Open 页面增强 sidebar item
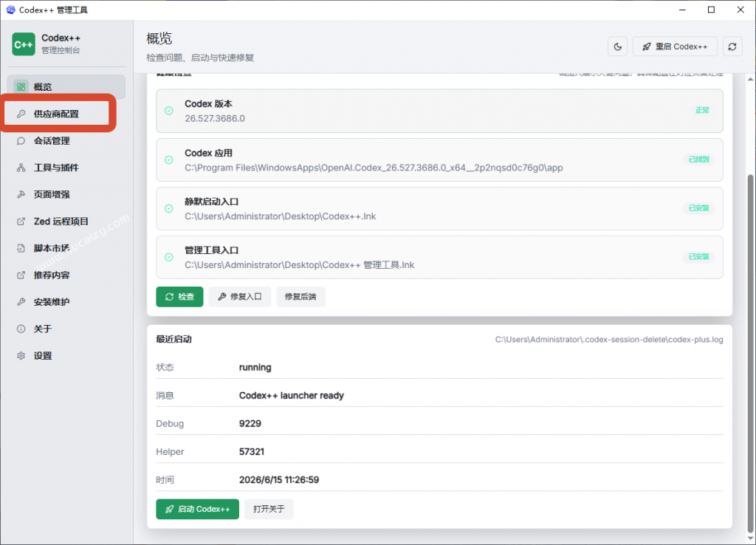Image resolution: width=756 pixels, height=545 pixels. click(66, 194)
